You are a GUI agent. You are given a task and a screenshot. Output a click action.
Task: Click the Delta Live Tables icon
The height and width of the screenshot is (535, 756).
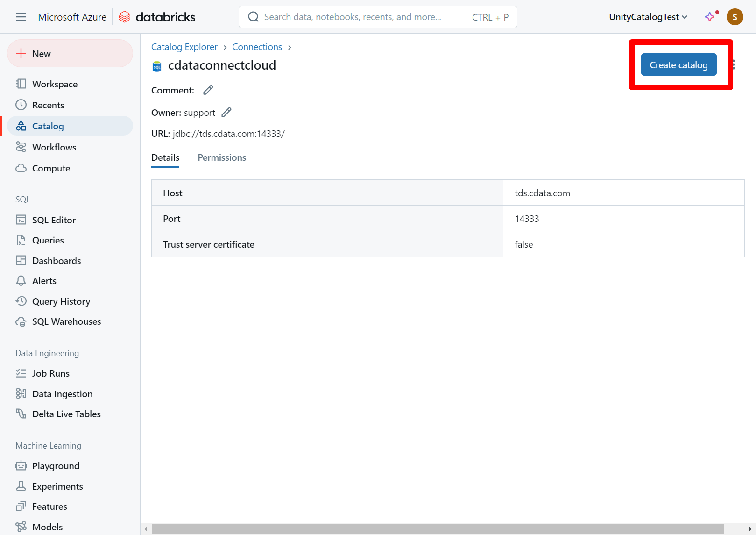point(21,414)
